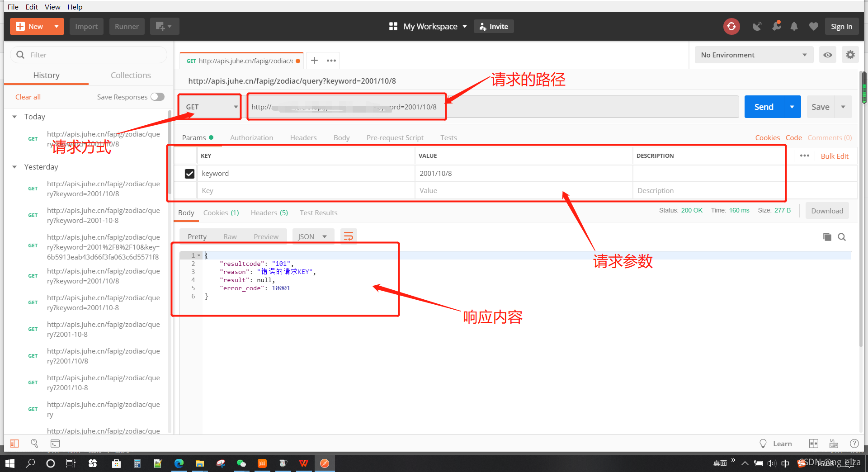
Task: Toggle the sidebar icon in status bar
Action: tap(14, 444)
